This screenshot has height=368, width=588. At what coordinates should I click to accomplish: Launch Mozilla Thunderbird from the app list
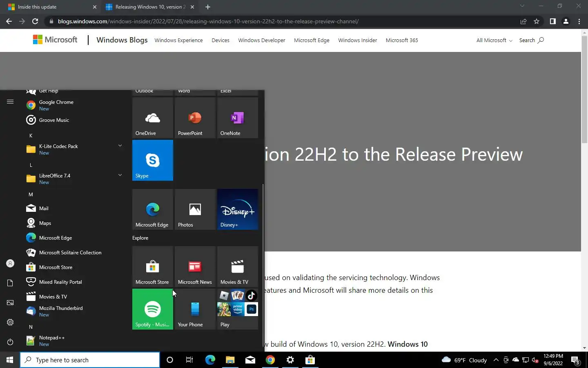pos(75,311)
